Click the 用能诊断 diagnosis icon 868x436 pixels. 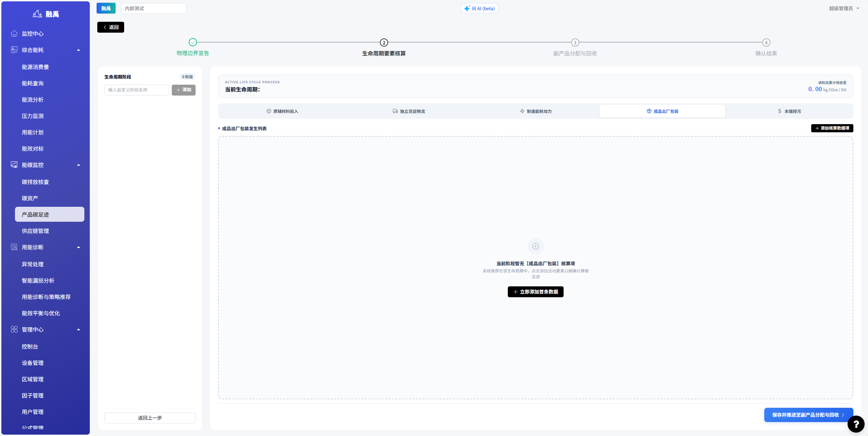(14, 247)
